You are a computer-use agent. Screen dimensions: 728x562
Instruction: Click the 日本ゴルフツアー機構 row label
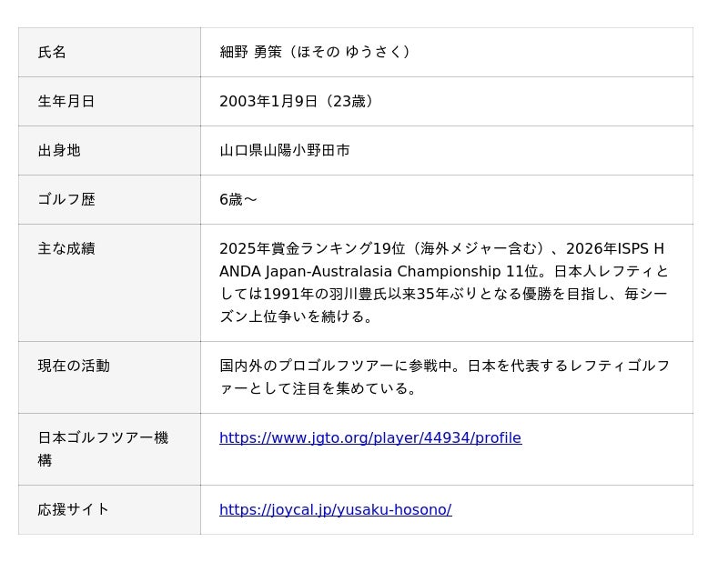[x=103, y=438]
